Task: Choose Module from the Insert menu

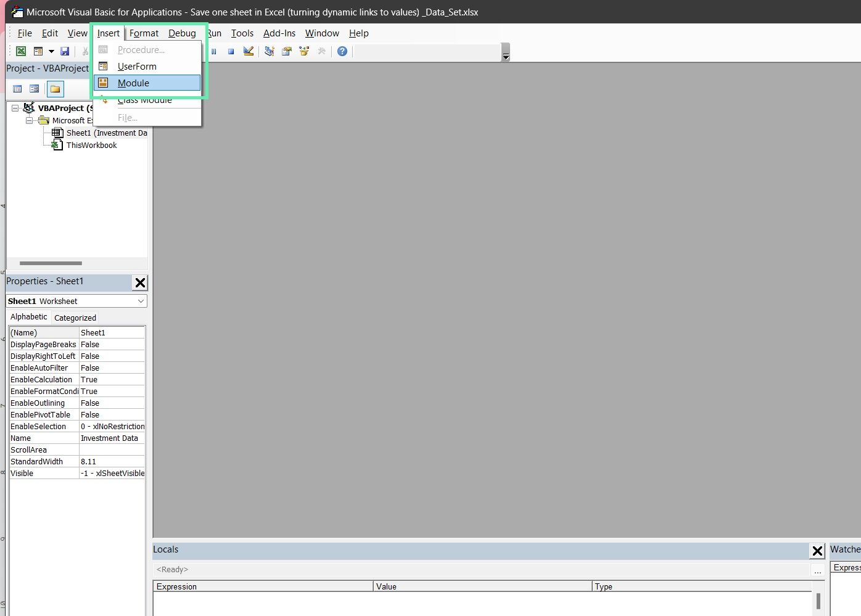Action: point(147,83)
